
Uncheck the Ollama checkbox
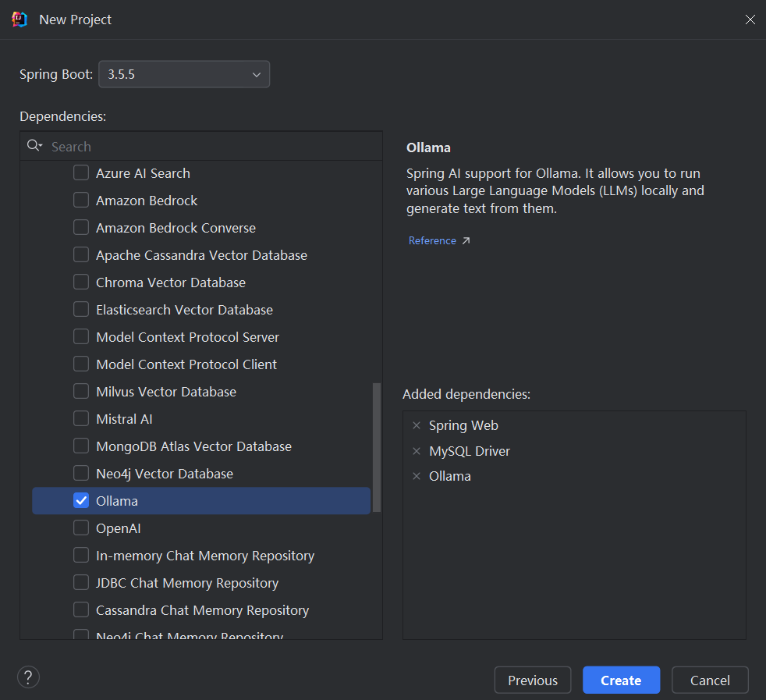coord(81,500)
